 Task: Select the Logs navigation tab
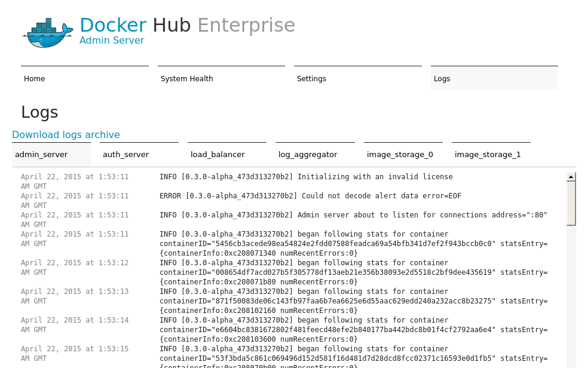pyautogui.click(x=494, y=78)
